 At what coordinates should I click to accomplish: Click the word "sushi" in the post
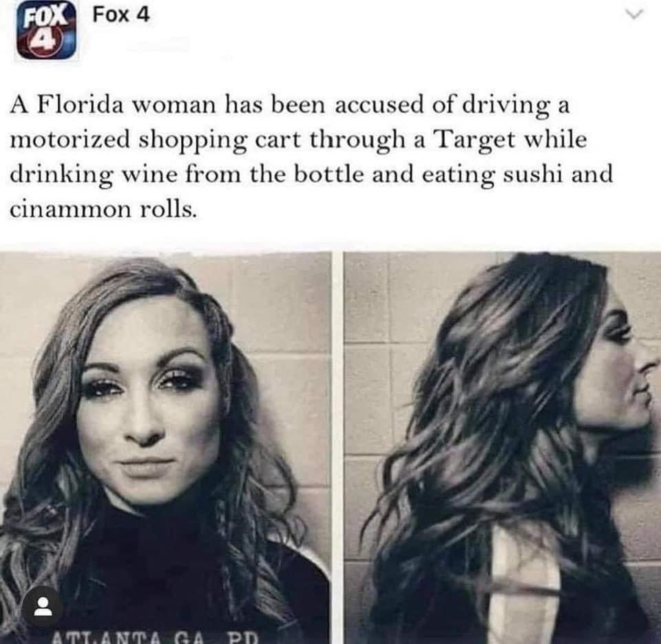tap(532, 174)
